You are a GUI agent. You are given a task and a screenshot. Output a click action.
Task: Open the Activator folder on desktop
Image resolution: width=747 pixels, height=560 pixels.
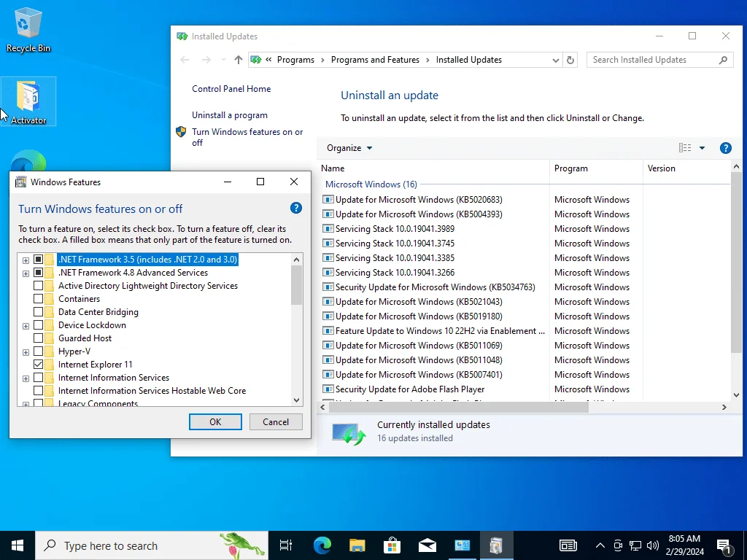click(28, 102)
